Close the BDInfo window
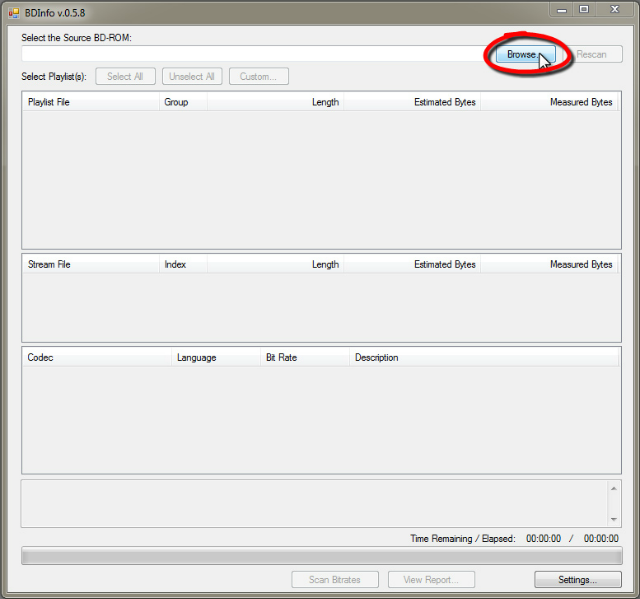Image resolution: width=640 pixels, height=599 pixels. tap(615, 9)
